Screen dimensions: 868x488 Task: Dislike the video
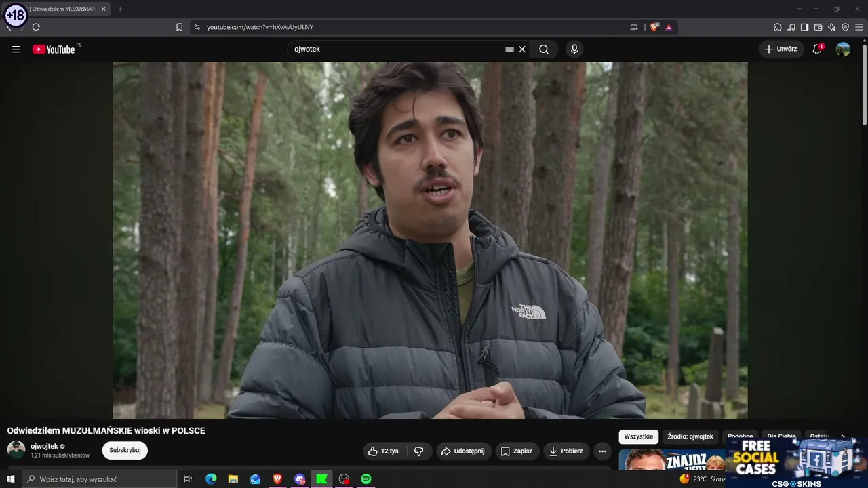point(419,451)
